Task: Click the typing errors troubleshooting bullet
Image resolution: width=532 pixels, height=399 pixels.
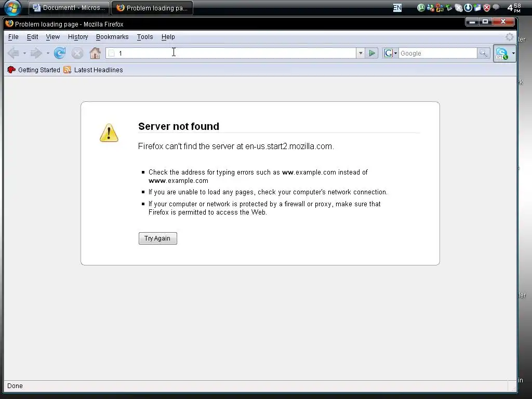Action: pos(258,177)
